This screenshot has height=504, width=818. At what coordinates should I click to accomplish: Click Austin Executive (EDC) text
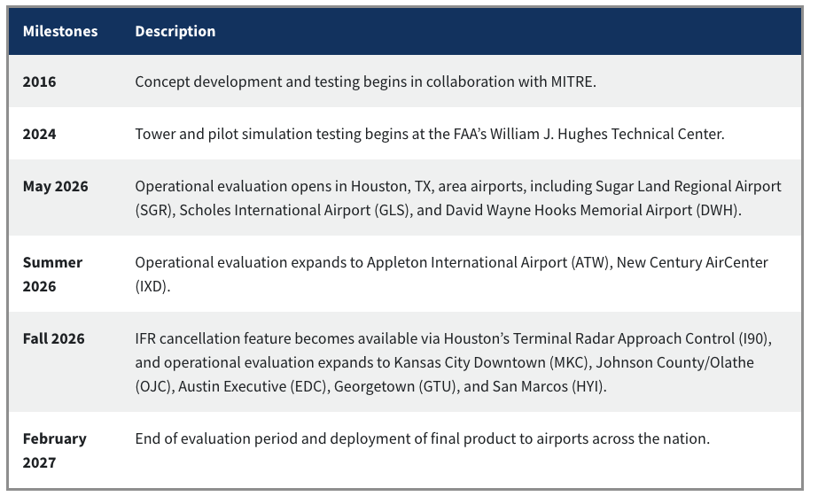[253, 387]
